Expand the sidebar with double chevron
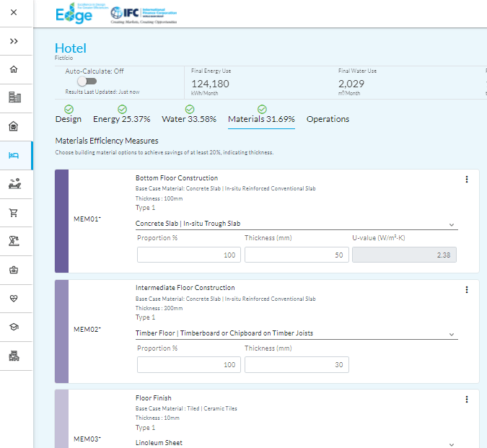Viewport: 487px width, 448px height. pyautogui.click(x=14, y=41)
